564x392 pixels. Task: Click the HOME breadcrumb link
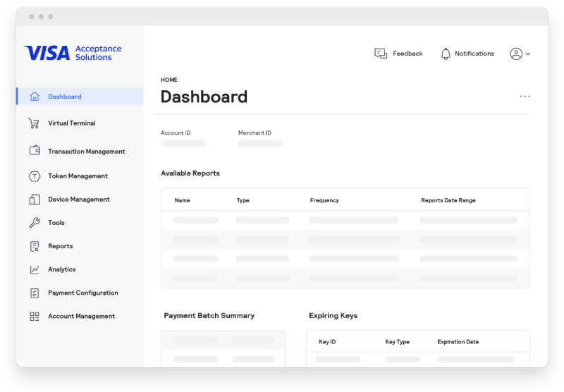(x=169, y=80)
